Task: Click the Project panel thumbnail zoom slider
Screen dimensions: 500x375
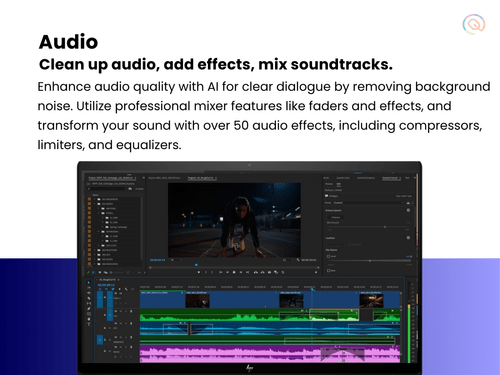Action: pos(117,272)
